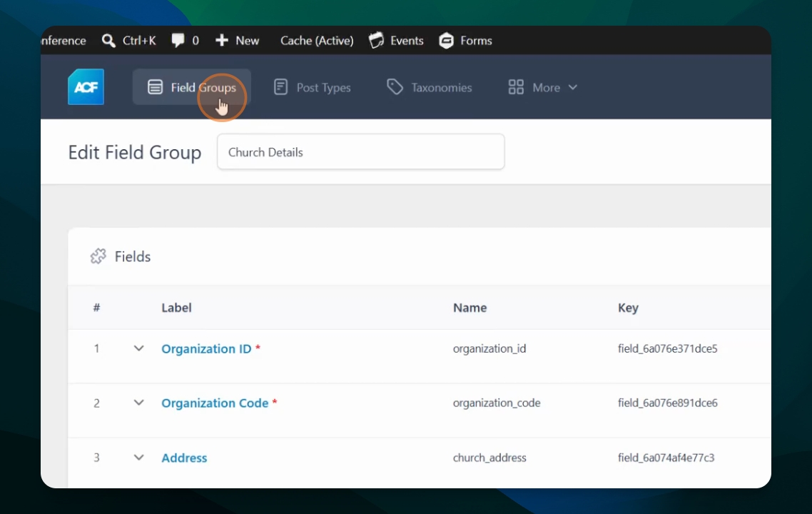812x514 pixels.
Task: Click key field_6a076e371dce5
Action: tap(668, 348)
